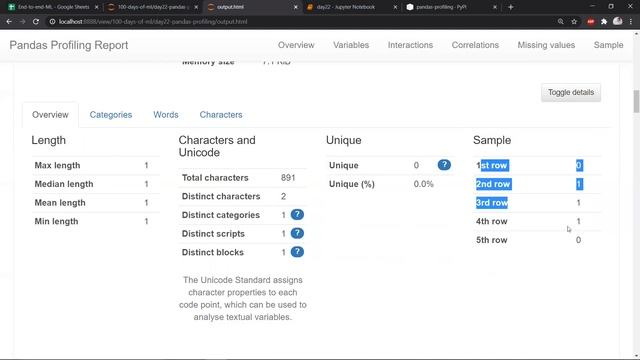Click the page vertical scrollbar thumb
Viewport: 640px width, 360px height.
[636, 101]
